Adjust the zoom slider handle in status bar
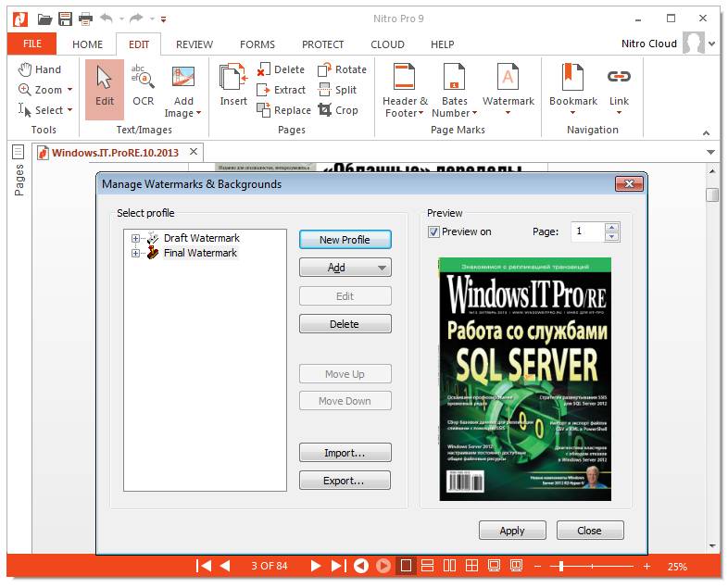 pyautogui.click(x=561, y=566)
